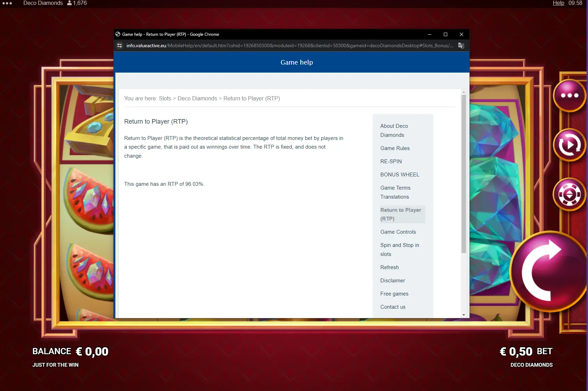
Task: Open the Game Controls help page
Action: 398,232
